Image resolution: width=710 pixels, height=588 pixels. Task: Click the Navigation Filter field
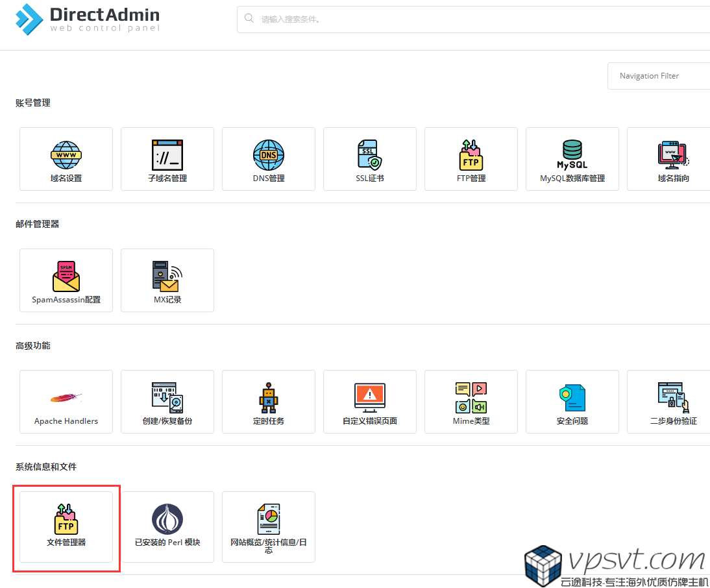[x=659, y=76]
